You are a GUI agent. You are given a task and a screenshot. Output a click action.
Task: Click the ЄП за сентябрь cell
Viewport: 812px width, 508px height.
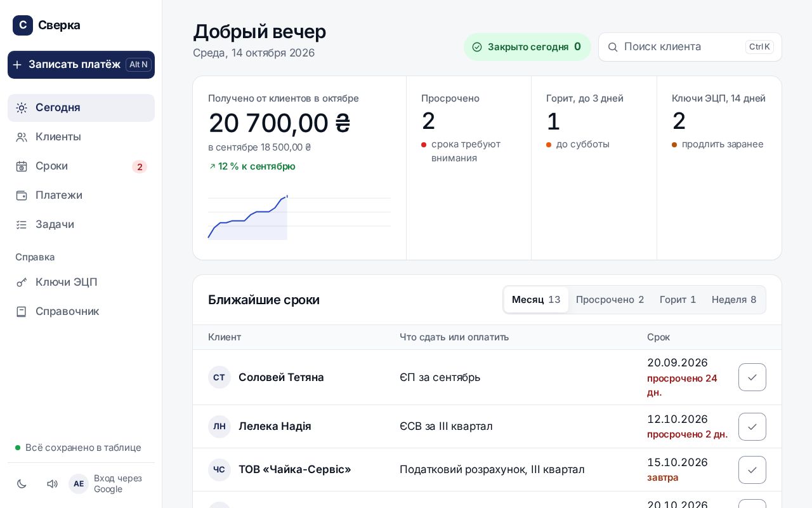point(440,377)
